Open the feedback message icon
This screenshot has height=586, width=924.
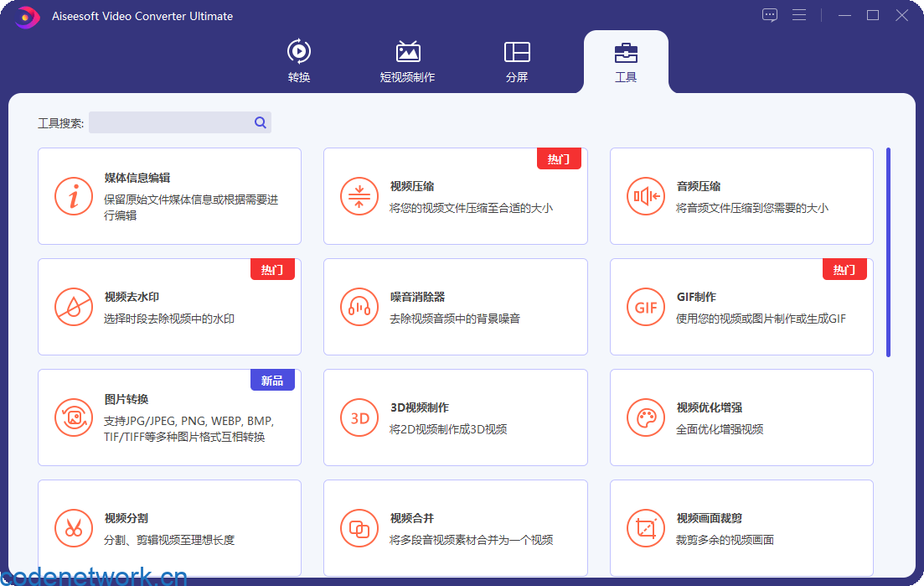point(769,14)
